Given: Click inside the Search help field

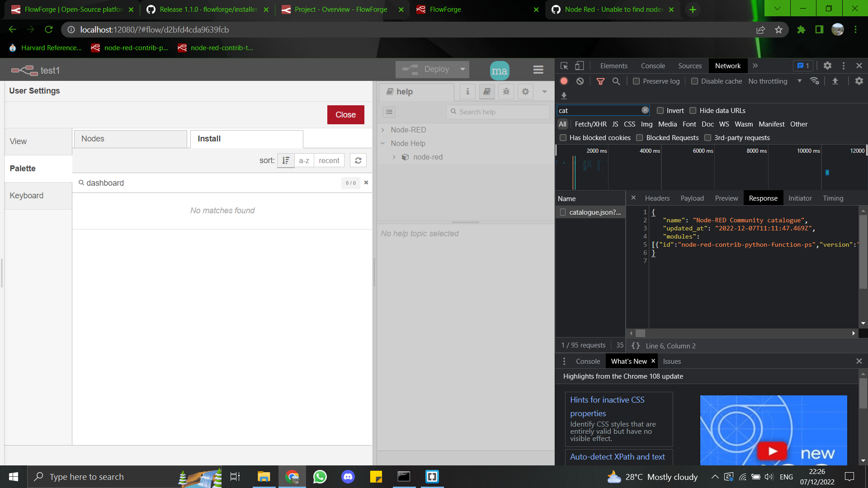Looking at the screenshot, I should (x=497, y=112).
